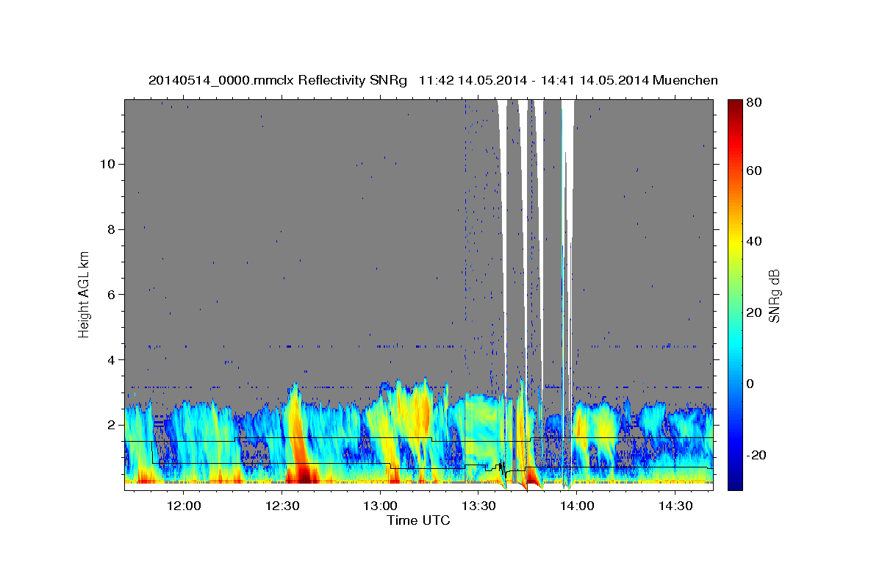Click the 13:30 time tick label
This screenshot has height=588, width=882.
coord(477,506)
